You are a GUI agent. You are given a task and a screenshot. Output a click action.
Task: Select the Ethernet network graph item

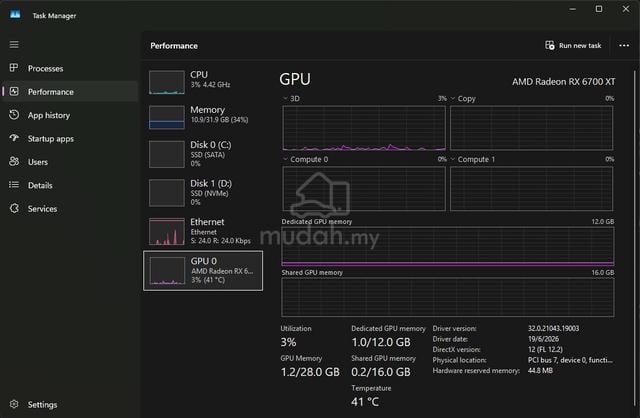pyautogui.click(x=203, y=231)
